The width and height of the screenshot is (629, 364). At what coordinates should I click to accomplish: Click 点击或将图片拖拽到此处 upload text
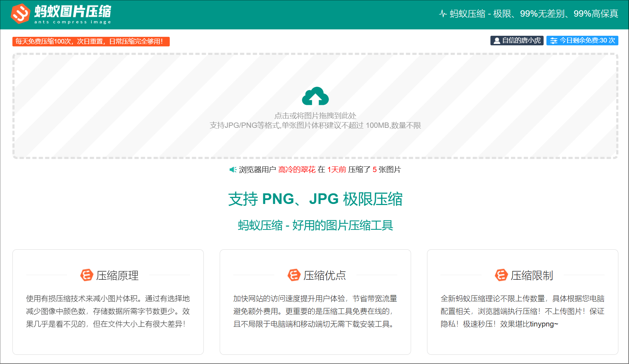click(x=315, y=115)
